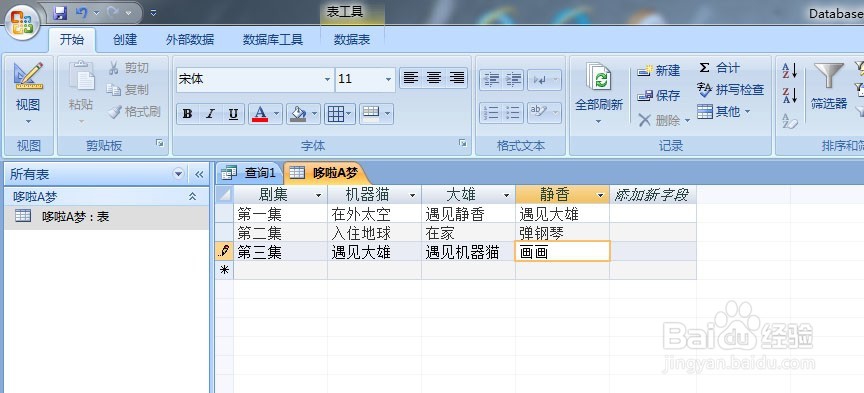Click the Paste (粘贴) icon
864x393 pixels.
click(x=81, y=77)
